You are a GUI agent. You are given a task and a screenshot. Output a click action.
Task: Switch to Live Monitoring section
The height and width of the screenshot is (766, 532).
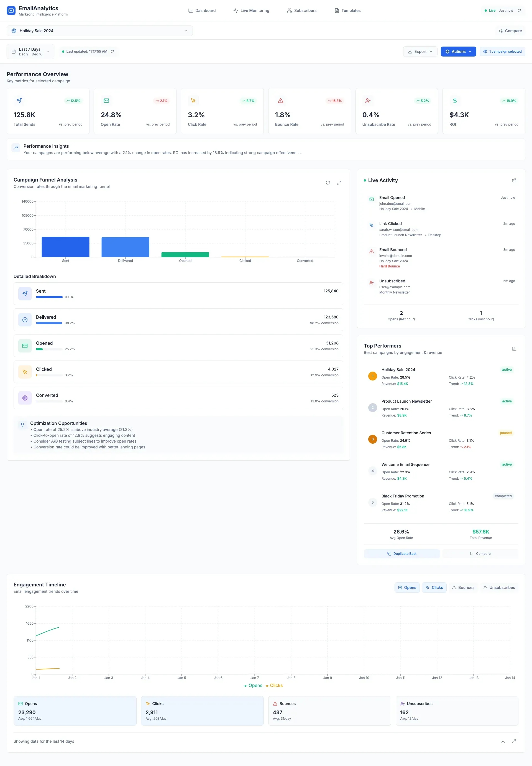pos(251,10)
